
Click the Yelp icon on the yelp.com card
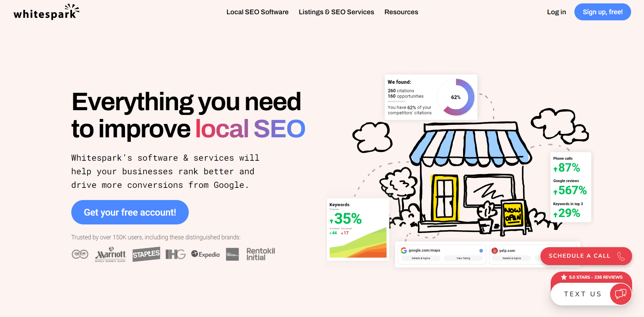(494, 250)
